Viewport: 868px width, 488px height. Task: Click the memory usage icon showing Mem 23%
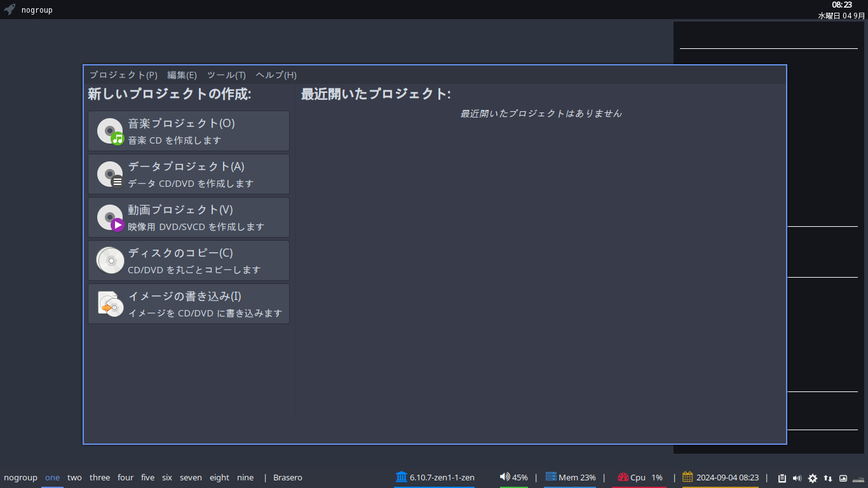[x=550, y=477]
